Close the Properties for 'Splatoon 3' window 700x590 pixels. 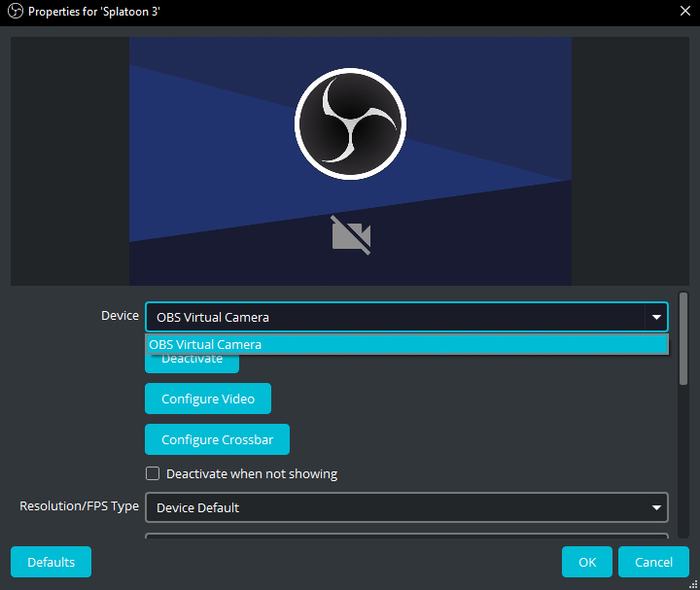click(x=685, y=11)
